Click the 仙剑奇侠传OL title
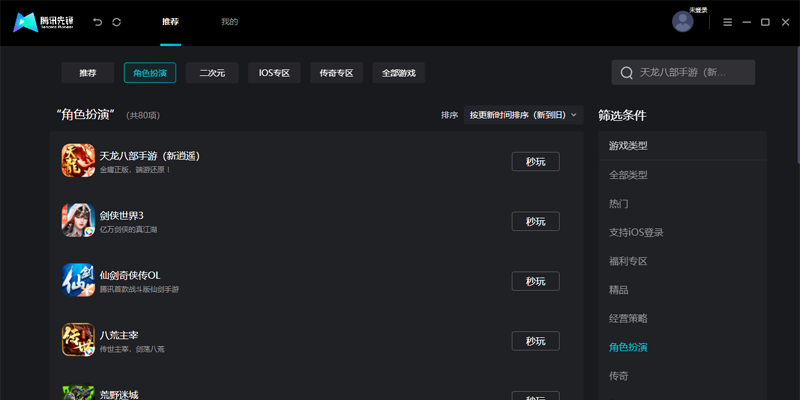This screenshot has width=800, height=400. pos(130,276)
